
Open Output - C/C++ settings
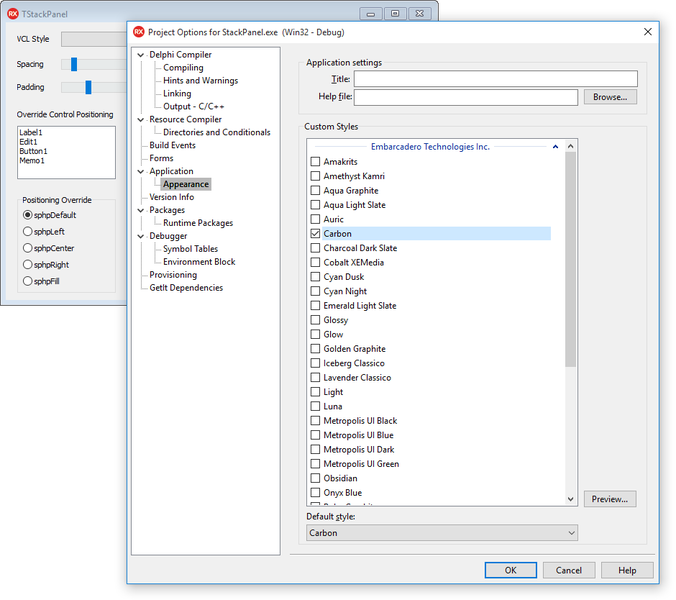tap(194, 106)
